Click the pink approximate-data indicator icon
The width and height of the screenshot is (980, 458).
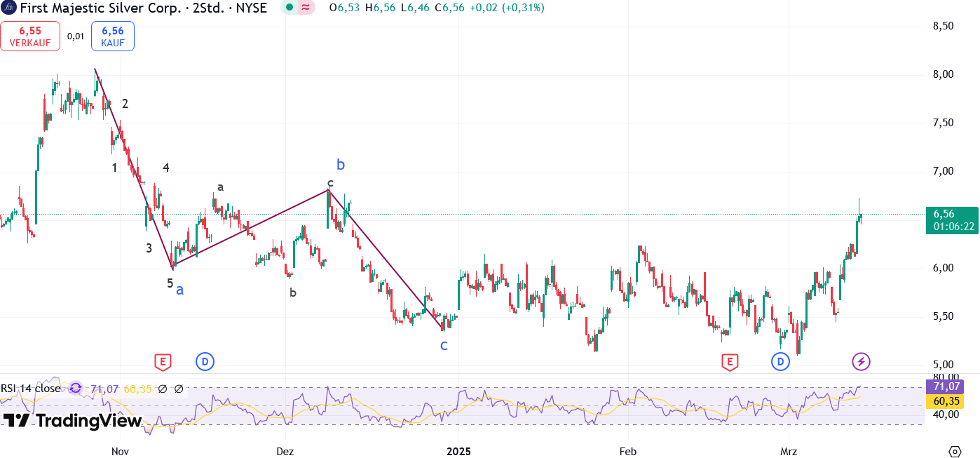[x=306, y=8]
